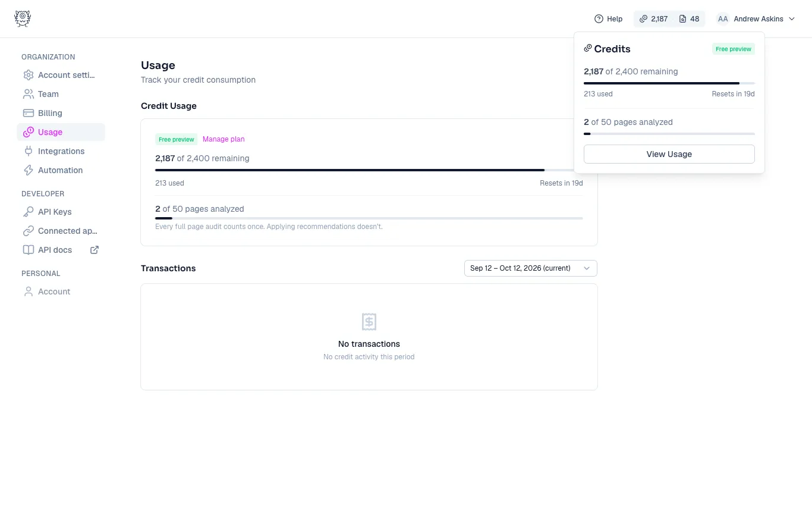
Task: Click the API docs book icon
Action: pos(28,250)
